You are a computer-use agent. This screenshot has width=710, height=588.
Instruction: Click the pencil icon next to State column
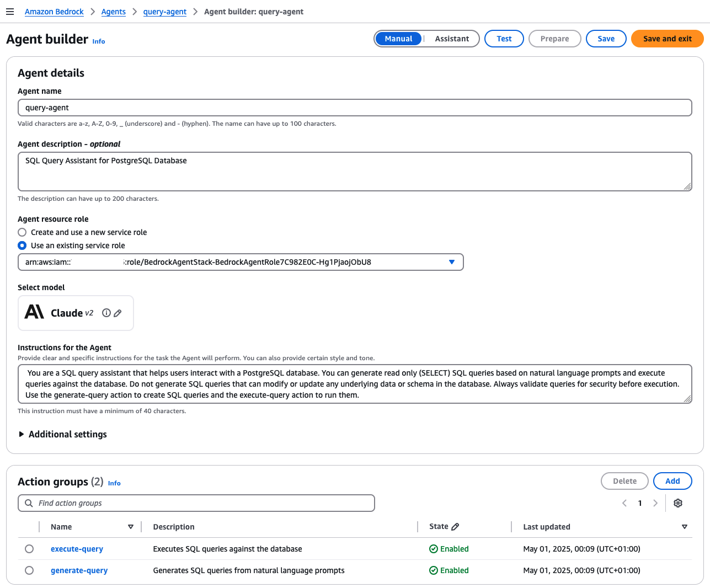pyautogui.click(x=455, y=527)
